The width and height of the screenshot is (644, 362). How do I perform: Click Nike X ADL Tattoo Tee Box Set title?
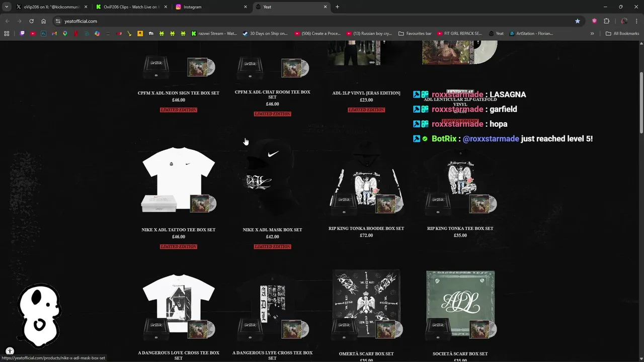pyautogui.click(x=179, y=230)
